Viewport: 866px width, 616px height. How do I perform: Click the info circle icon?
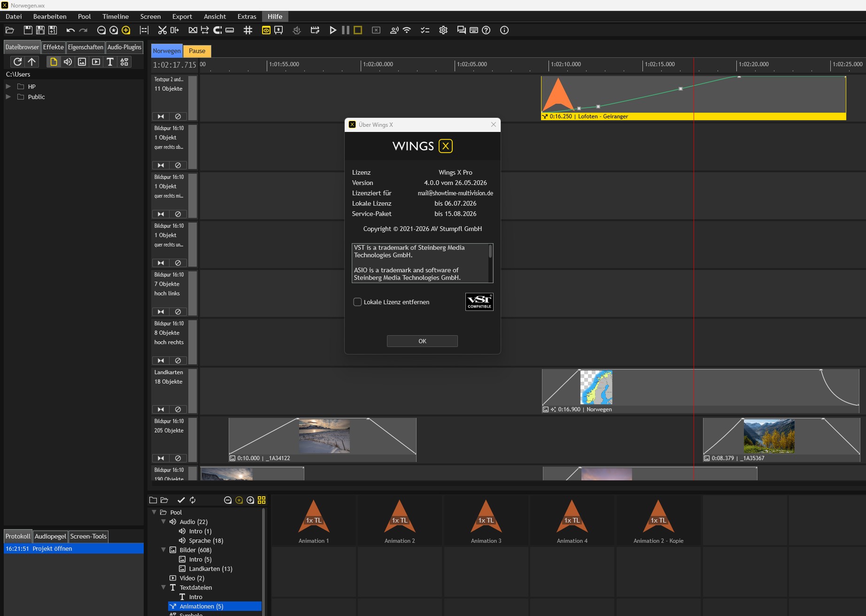point(504,30)
